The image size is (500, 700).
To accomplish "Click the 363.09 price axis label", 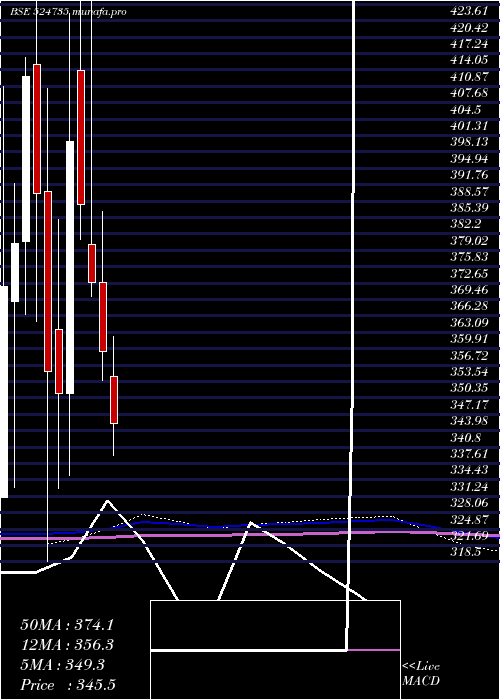I will click(x=469, y=322).
